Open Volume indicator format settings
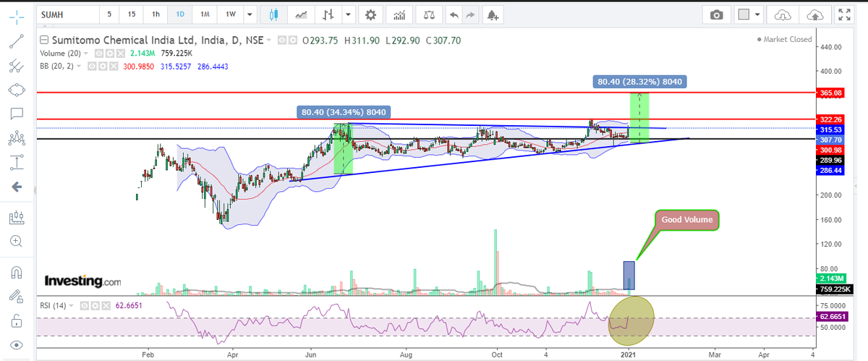 click(109, 54)
